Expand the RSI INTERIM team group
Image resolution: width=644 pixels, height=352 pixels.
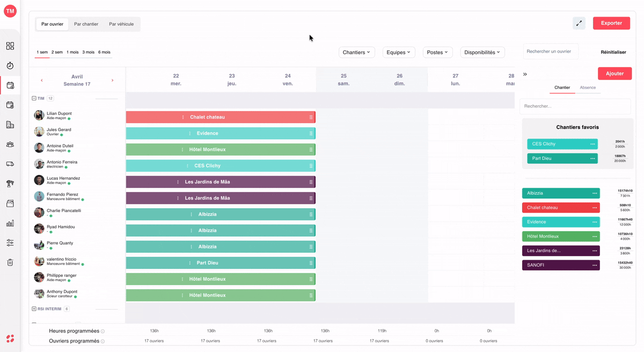pos(34,309)
